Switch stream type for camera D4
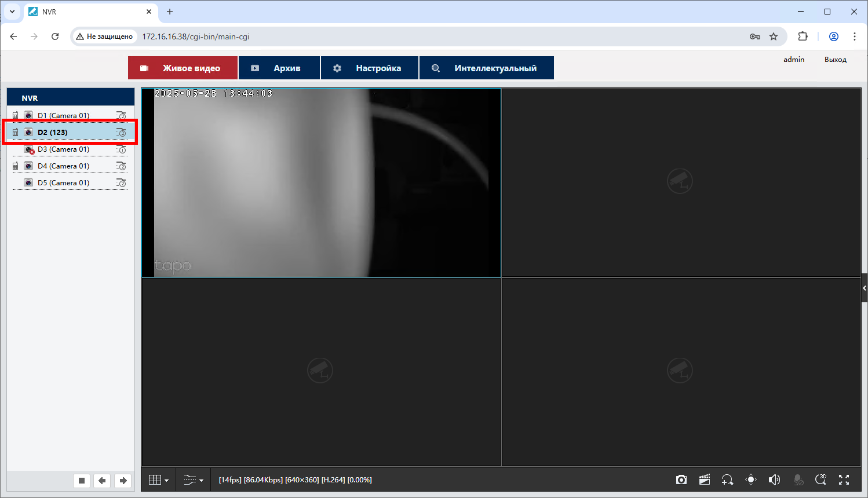The height and width of the screenshot is (498, 868). [x=121, y=166]
